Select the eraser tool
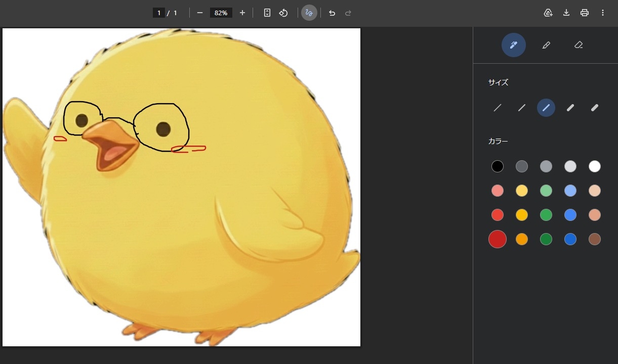 [579, 45]
